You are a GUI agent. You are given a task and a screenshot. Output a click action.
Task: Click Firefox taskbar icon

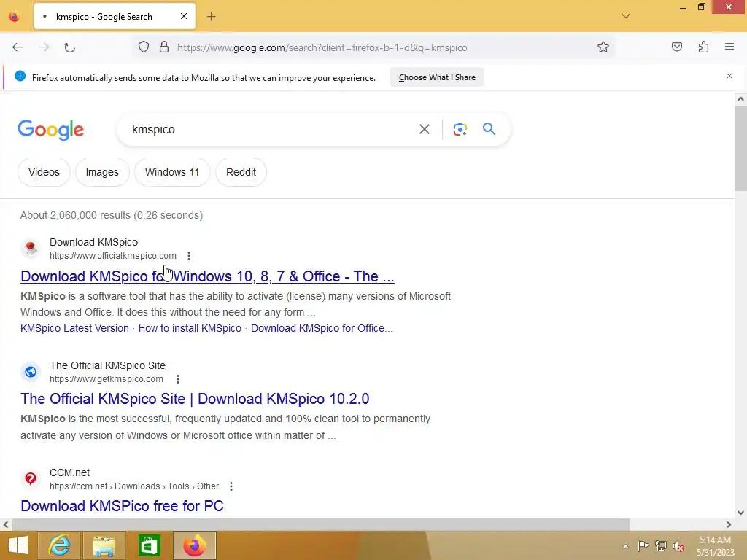194,545
